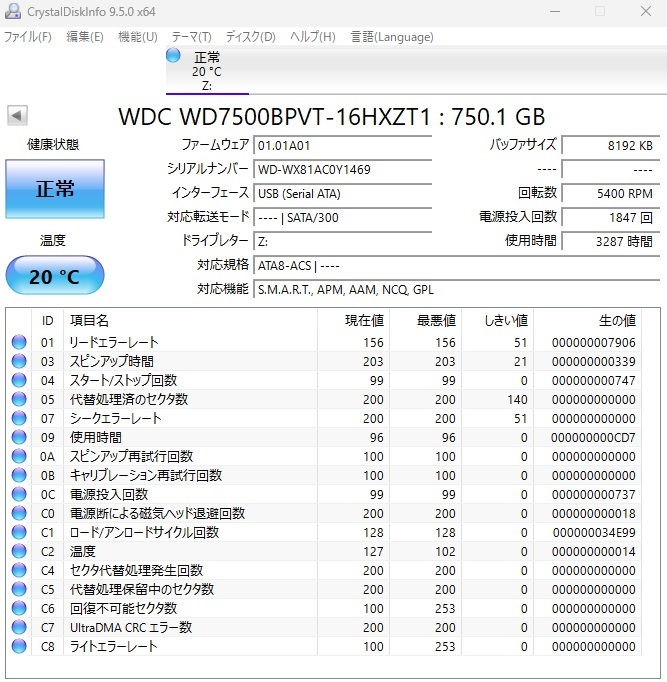Open the 言語(Language) menu
The height and width of the screenshot is (682, 667).
(392, 37)
